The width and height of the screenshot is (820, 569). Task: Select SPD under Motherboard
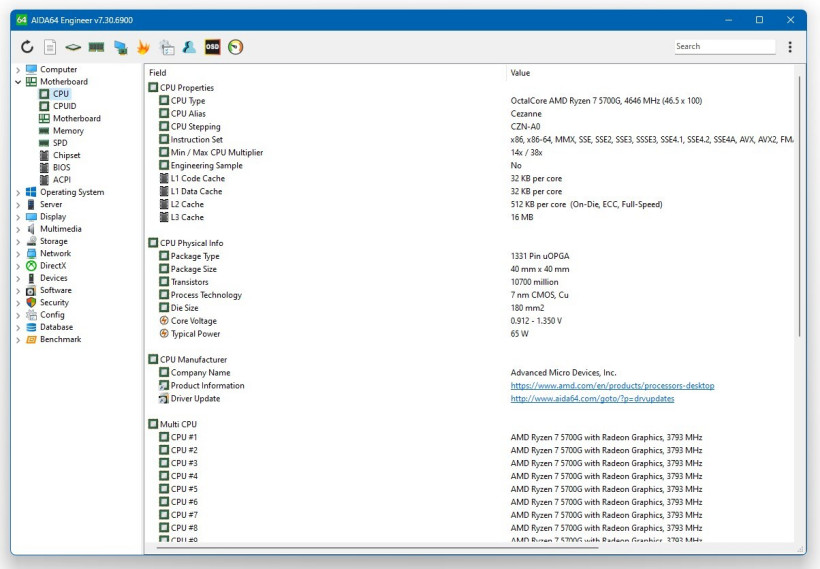(60, 143)
